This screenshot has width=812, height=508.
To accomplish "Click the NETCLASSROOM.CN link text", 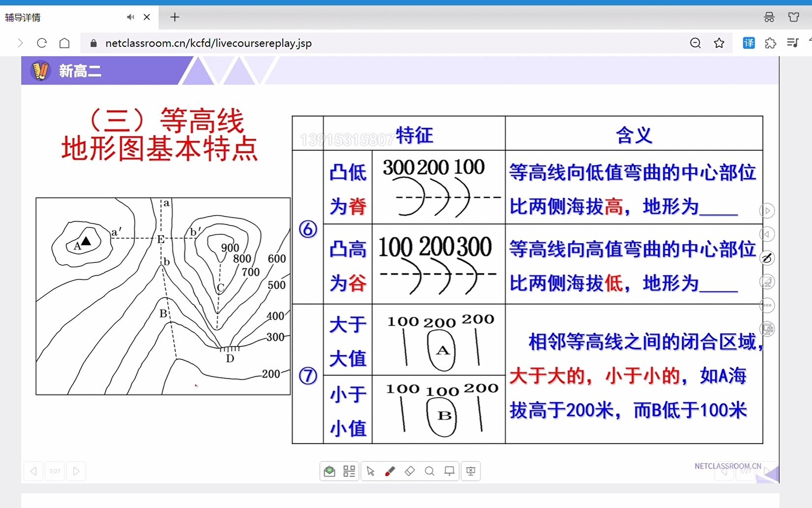I will pos(728,466).
